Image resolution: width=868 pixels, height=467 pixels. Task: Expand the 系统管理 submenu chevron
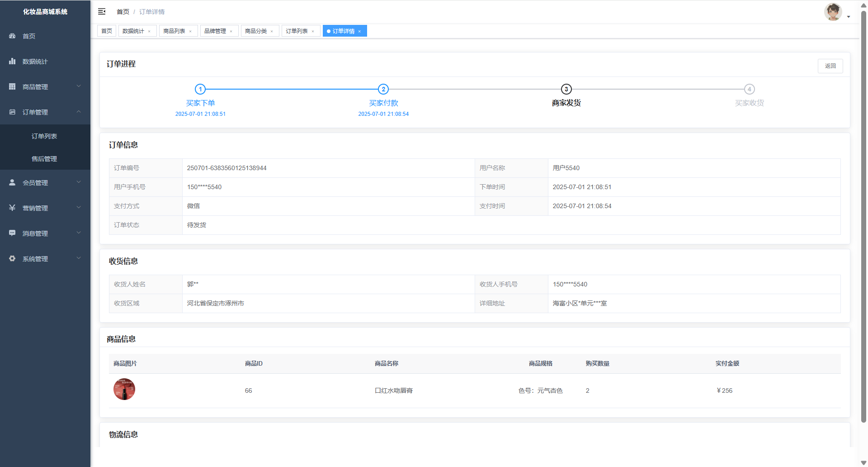coord(79,258)
